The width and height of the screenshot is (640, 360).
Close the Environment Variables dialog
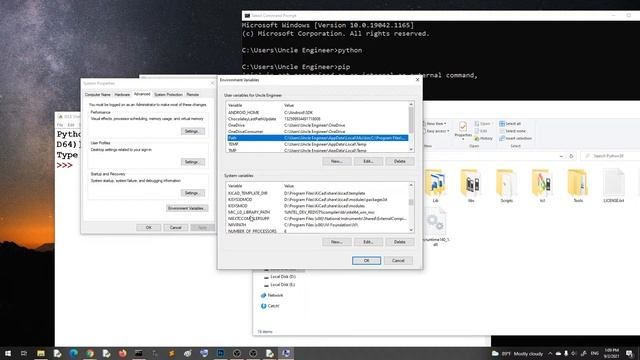pyautogui.click(x=417, y=80)
